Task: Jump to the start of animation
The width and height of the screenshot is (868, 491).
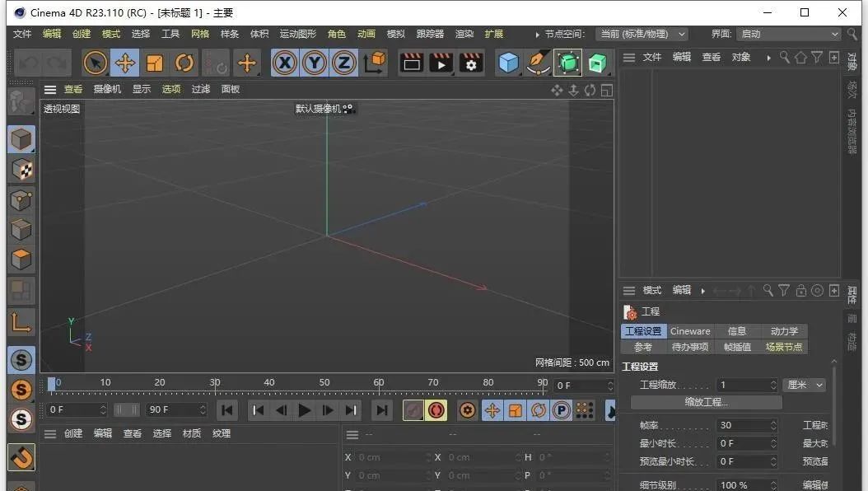Action: [x=227, y=410]
